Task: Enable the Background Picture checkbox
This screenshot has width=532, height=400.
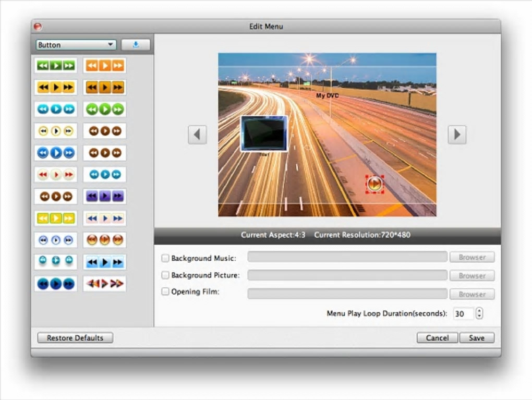Action: (x=165, y=275)
